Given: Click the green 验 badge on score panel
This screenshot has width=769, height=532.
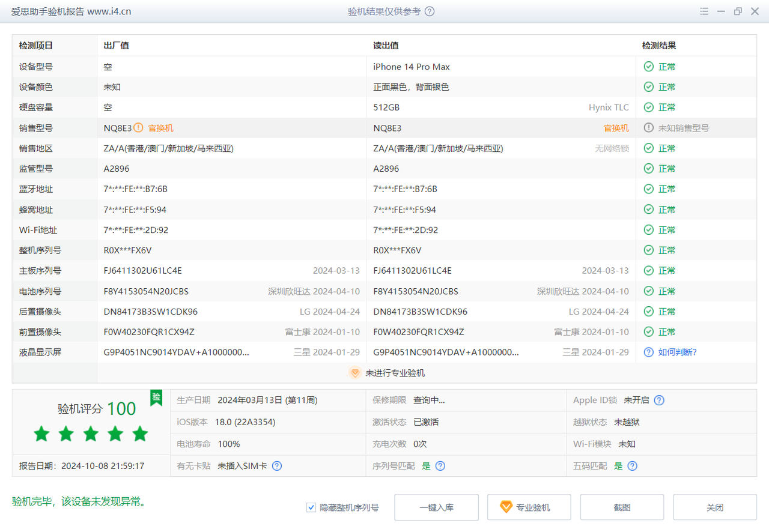Looking at the screenshot, I should click(156, 397).
